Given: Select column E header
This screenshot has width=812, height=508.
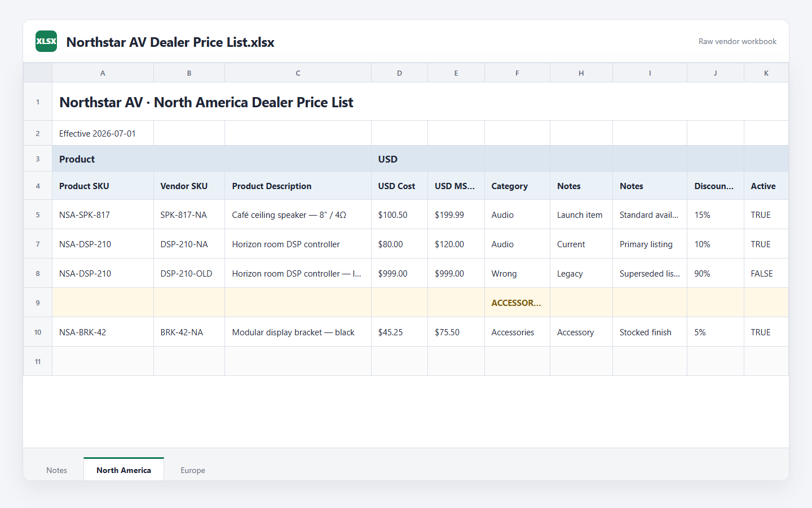Looking at the screenshot, I should click(x=456, y=73).
